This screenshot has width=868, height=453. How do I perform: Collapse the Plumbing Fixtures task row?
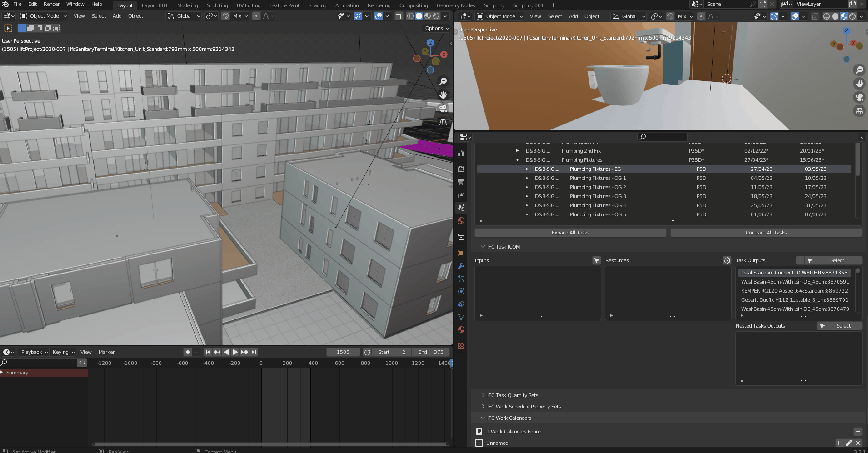[x=517, y=160]
